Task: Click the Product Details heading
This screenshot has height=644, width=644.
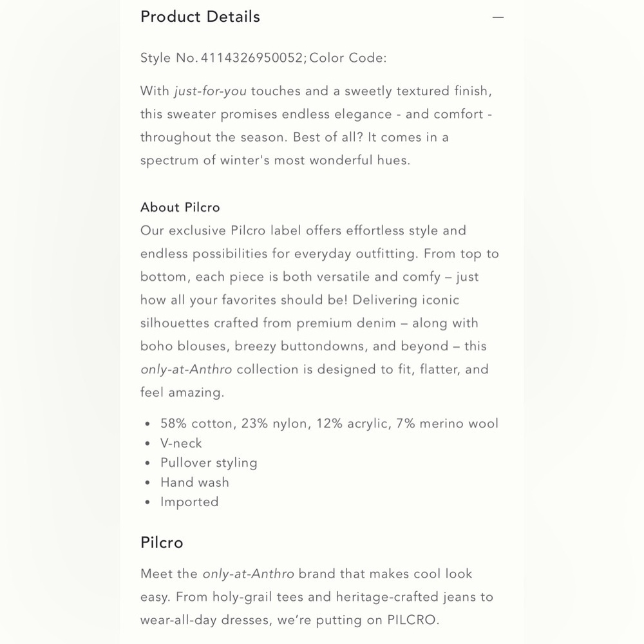Action: coord(200,17)
